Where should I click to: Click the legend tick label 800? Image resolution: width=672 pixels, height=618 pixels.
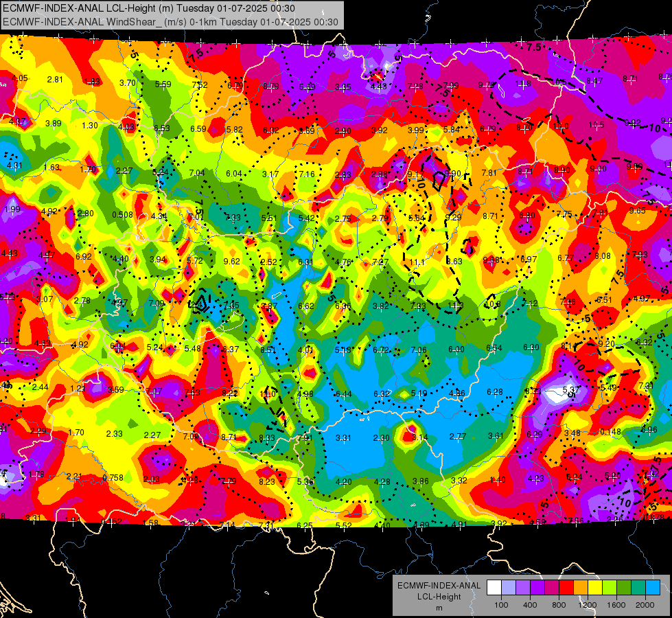tap(559, 605)
